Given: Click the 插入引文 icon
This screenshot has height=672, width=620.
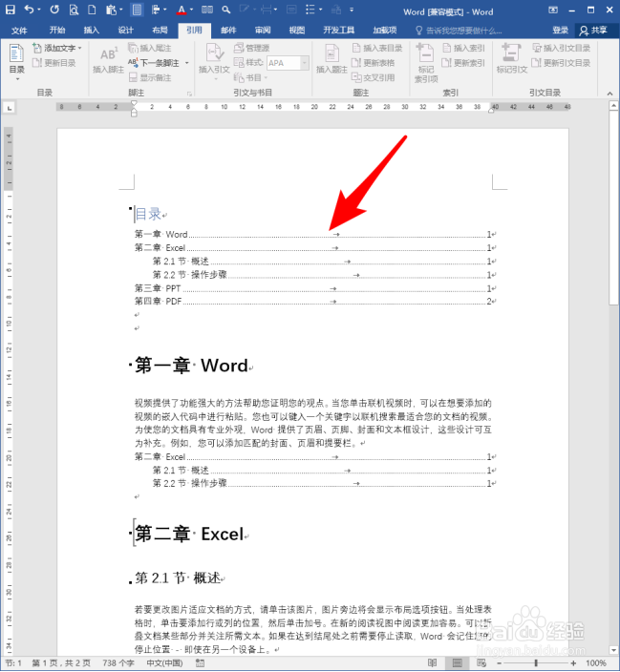Looking at the screenshot, I should pos(214,62).
